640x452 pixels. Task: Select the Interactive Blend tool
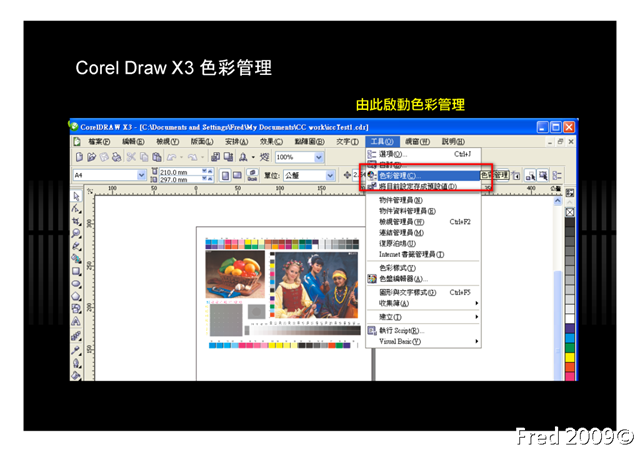tap(76, 336)
